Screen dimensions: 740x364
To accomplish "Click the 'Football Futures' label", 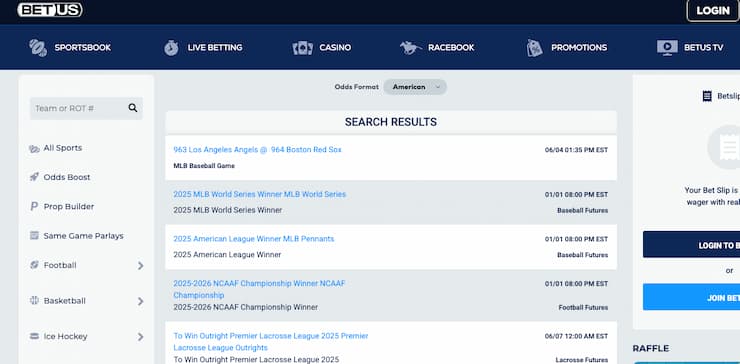I will (x=583, y=307).
